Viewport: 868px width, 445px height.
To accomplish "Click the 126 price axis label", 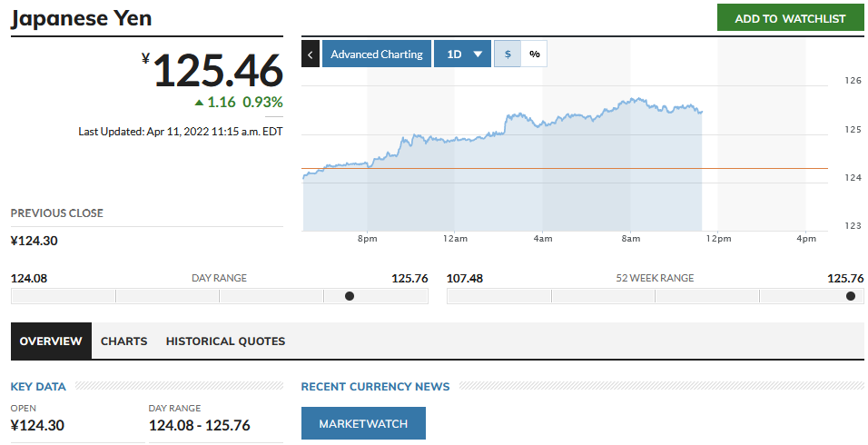I will pos(853,80).
